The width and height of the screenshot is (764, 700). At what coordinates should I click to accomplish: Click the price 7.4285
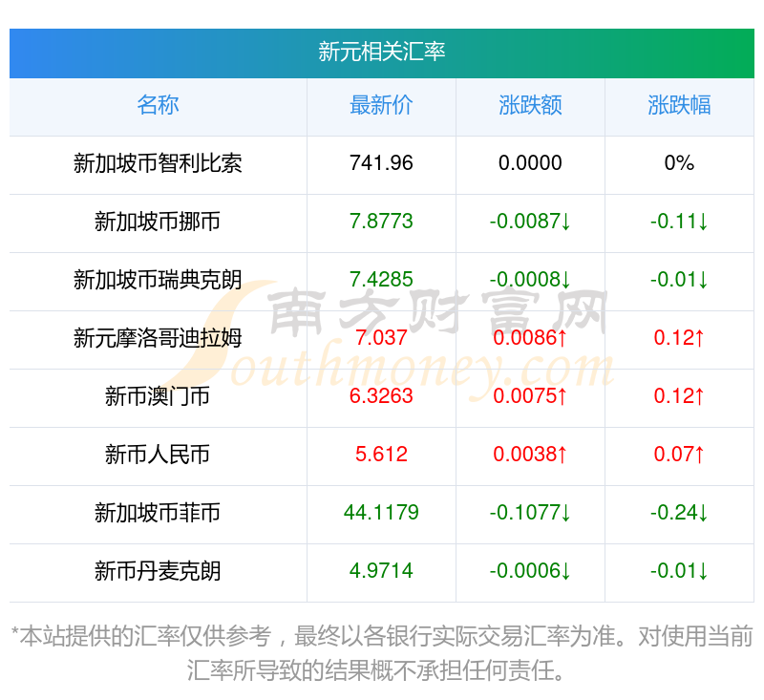tap(381, 280)
